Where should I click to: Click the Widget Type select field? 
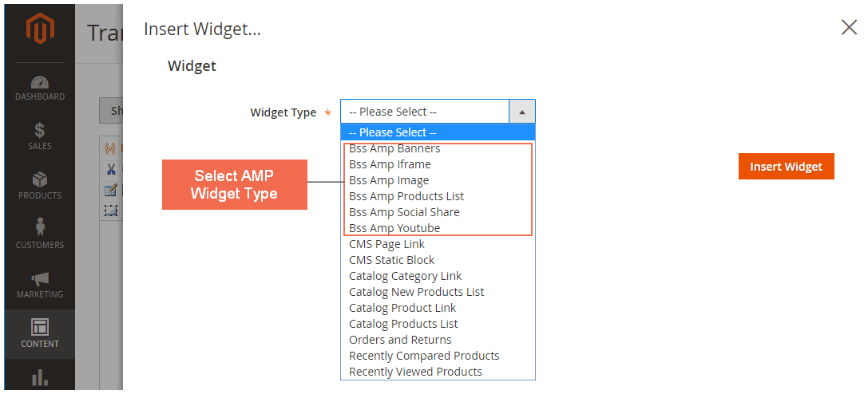click(x=438, y=112)
